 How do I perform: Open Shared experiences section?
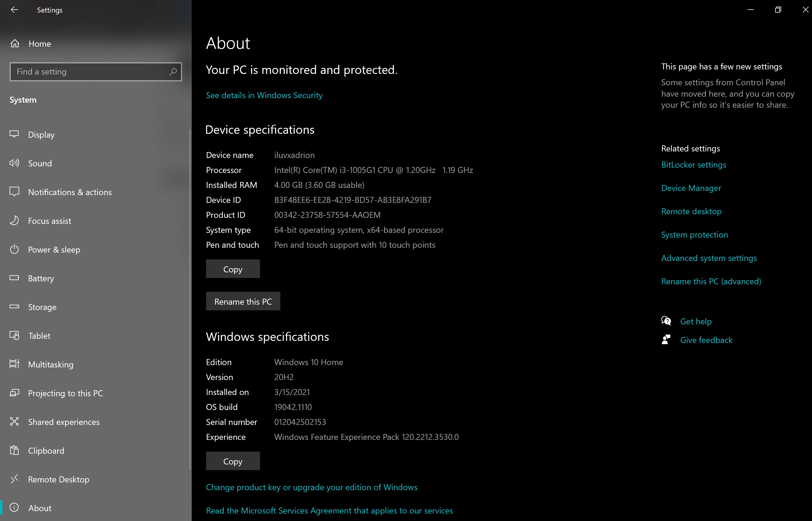tap(64, 422)
